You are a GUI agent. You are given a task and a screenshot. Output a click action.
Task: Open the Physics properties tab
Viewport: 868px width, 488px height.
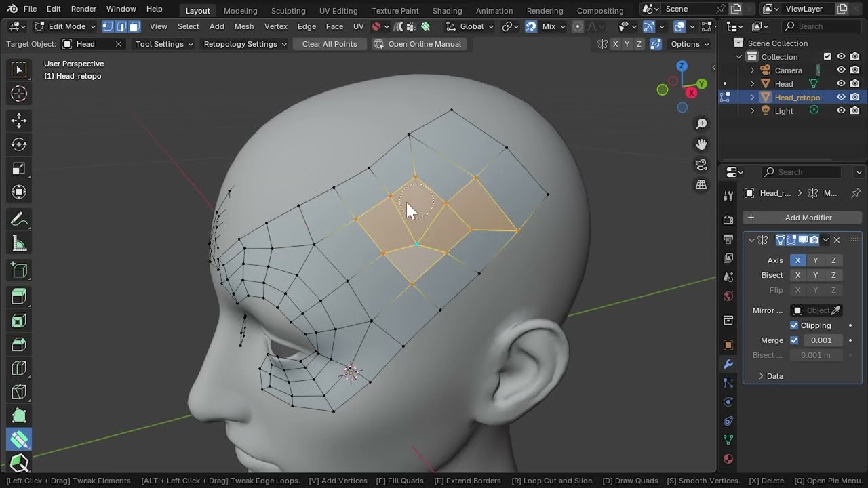728,402
